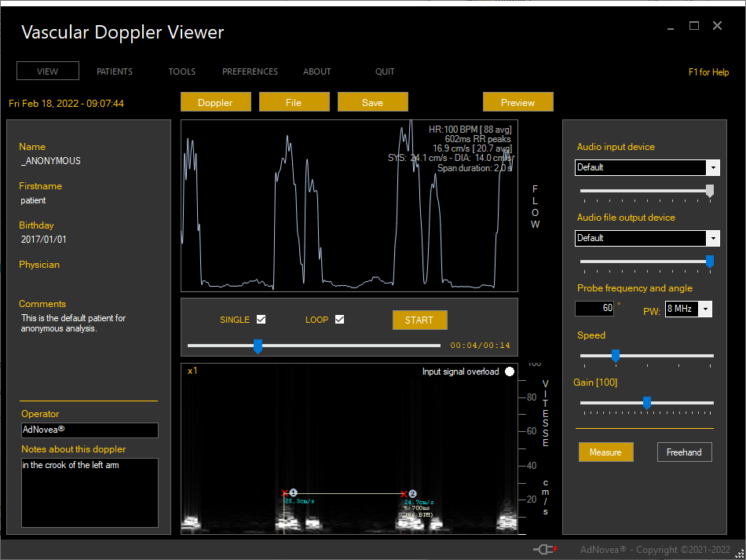This screenshot has width=746, height=560.
Task: Click measurement marker 1 on the spectrogram
Action: coord(293,493)
